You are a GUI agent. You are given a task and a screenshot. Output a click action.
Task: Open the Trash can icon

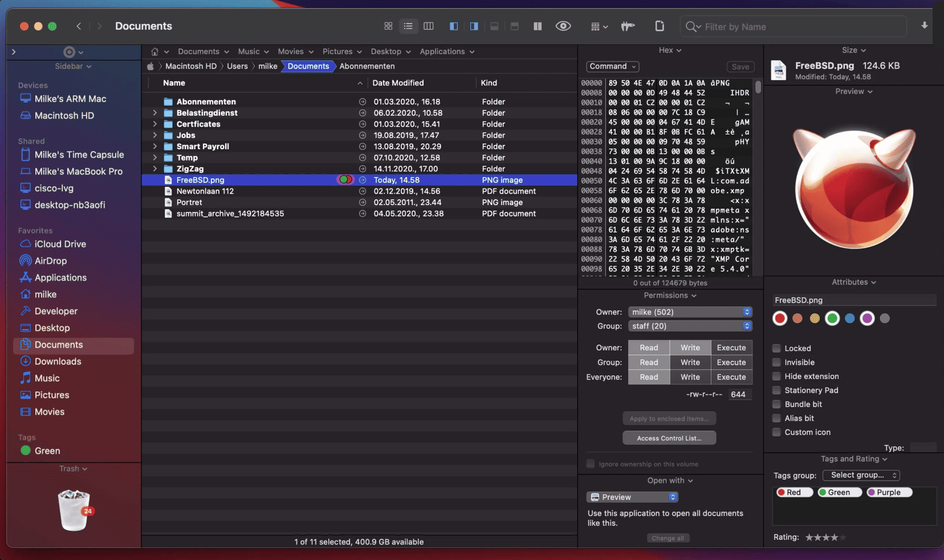click(75, 510)
